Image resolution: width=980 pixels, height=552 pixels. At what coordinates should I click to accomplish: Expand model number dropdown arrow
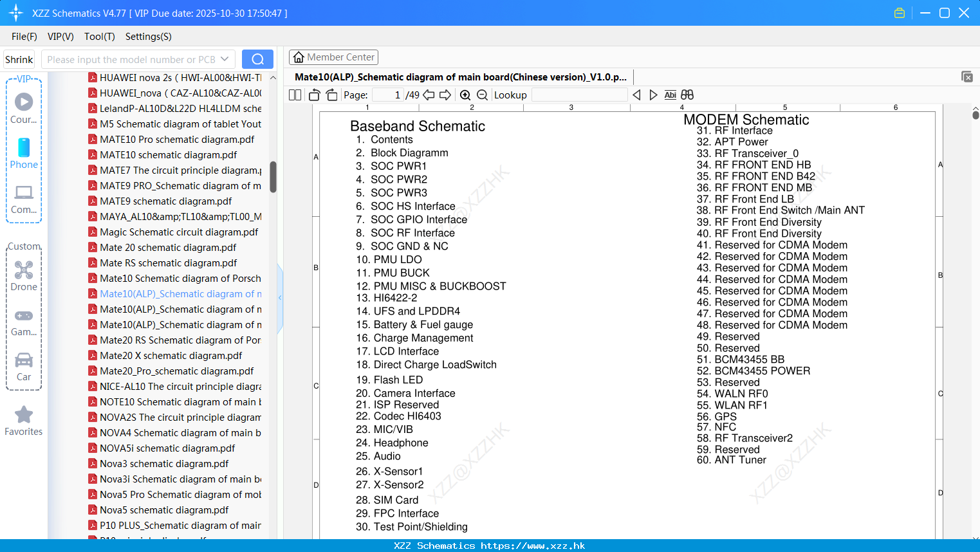[x=225, y=59]
